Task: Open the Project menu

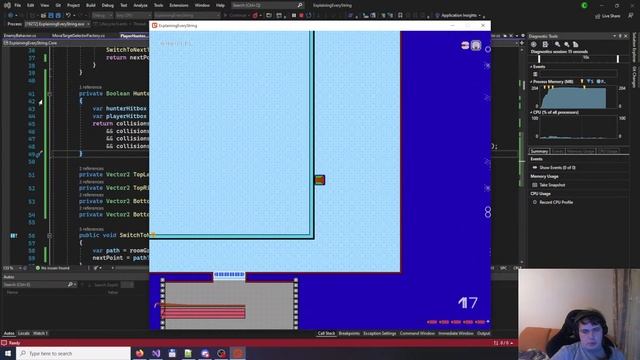Action: coord(73,5)
